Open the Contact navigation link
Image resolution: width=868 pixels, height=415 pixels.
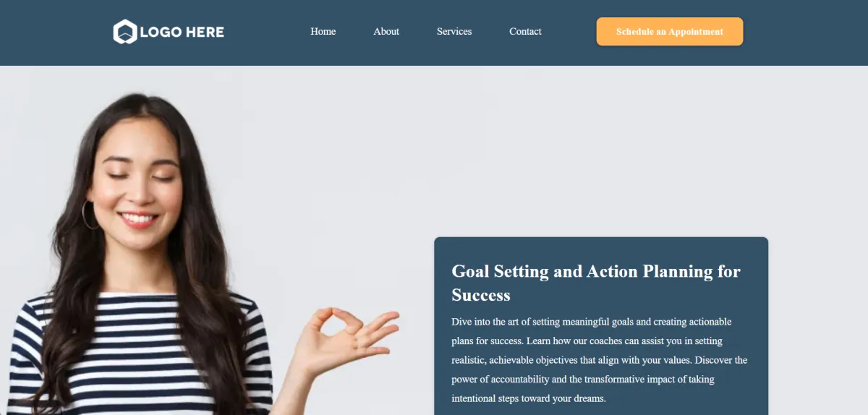(x=525, y=31)
